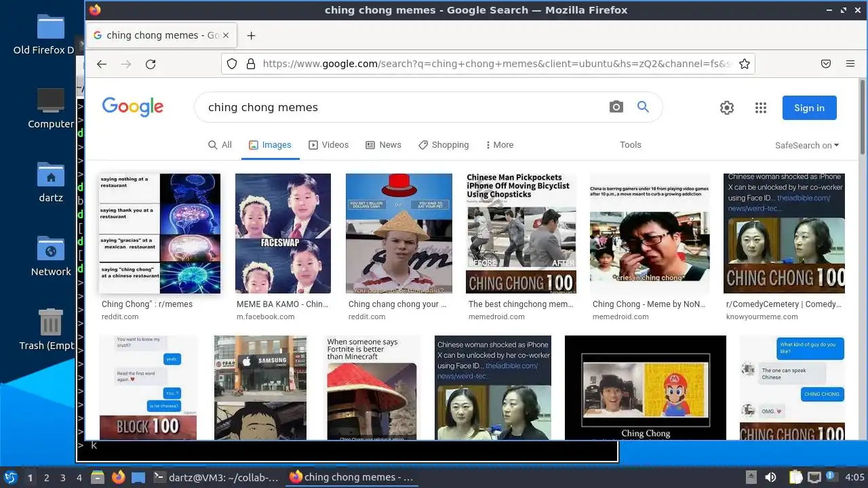
Task: Open the Samsung storefront thumbnail
Action: 260,388
